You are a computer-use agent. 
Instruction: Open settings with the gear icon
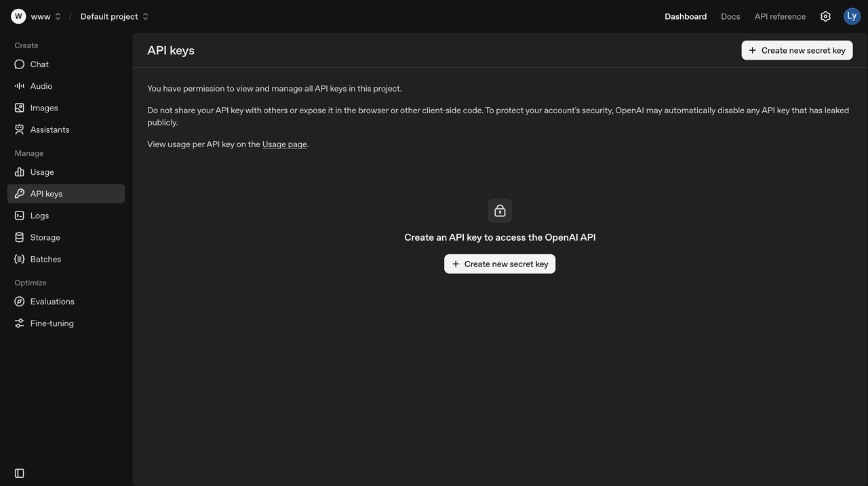click(825, 16)
